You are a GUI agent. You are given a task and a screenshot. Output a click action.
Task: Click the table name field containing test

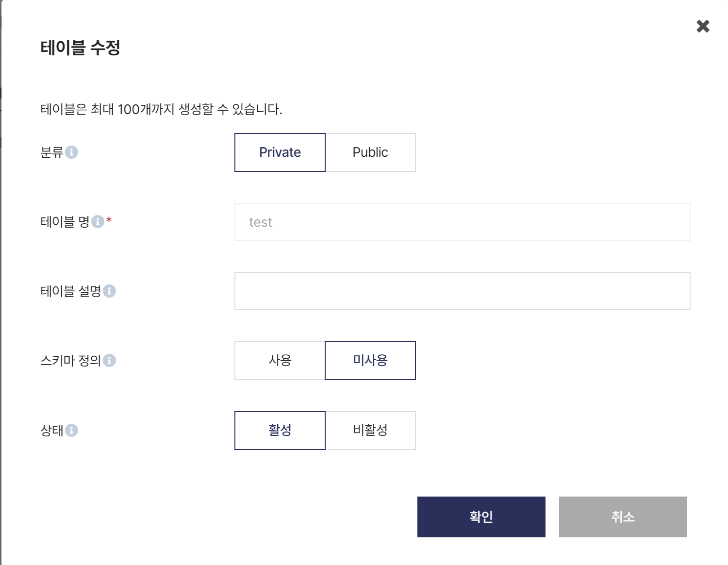click(463, 222)
